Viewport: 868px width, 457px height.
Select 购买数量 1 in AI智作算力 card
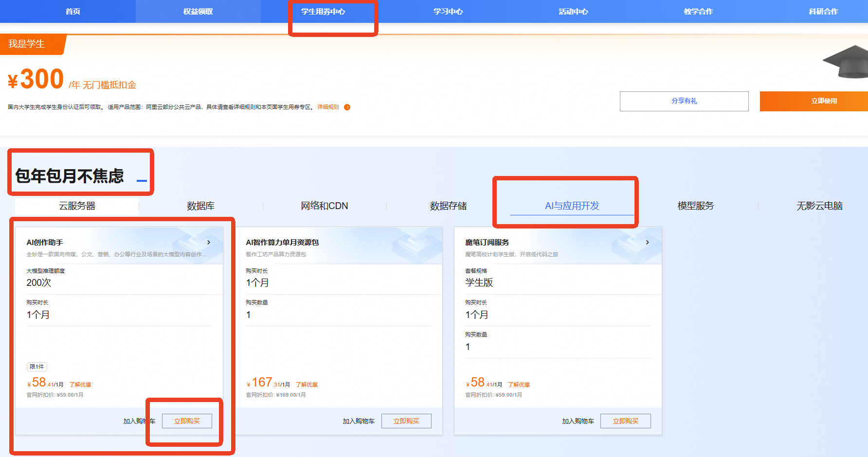[249, 315]
